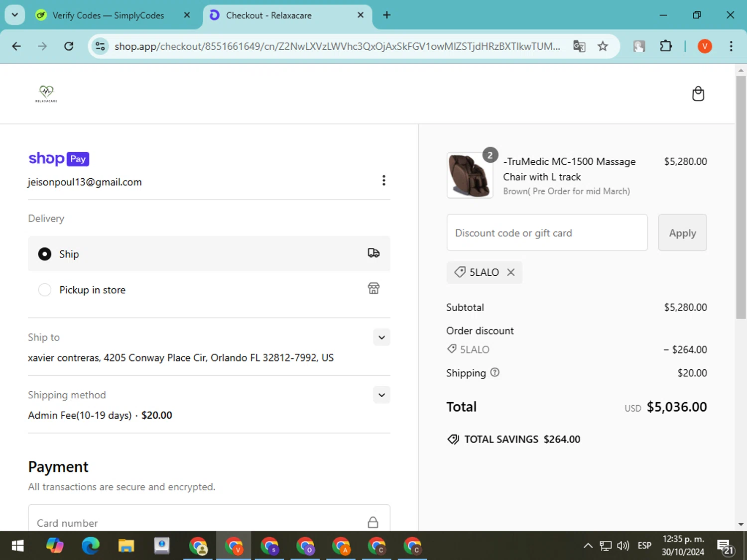View site information icon in address bar
The height and width of the screenshot is (560, 747).
coord(100,46)
